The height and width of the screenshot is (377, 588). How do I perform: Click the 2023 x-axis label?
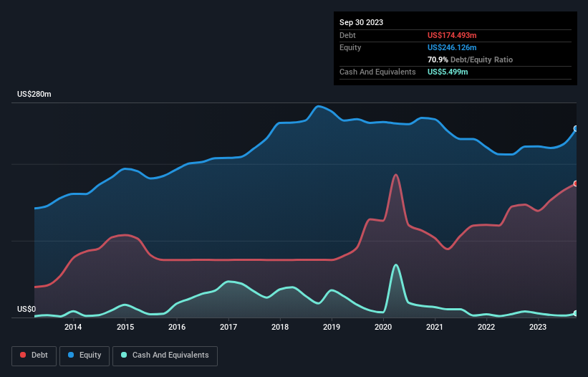538,327
